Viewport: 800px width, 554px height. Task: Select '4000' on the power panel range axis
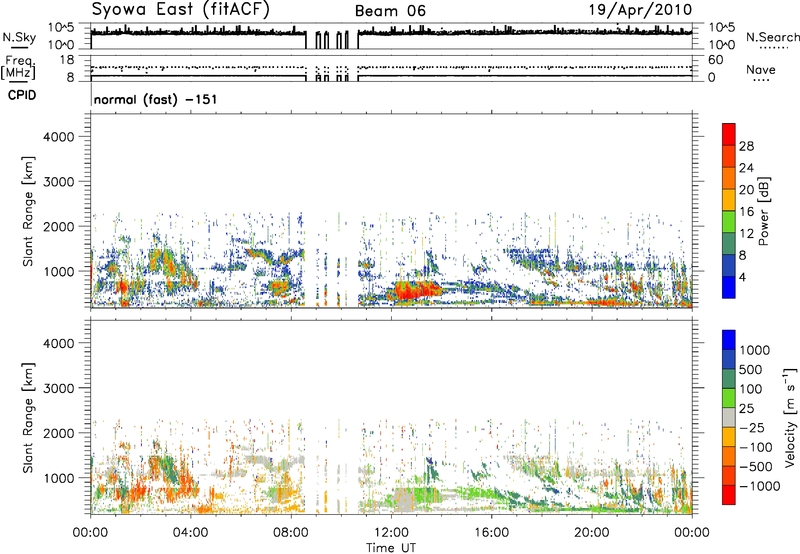[59, 137]
